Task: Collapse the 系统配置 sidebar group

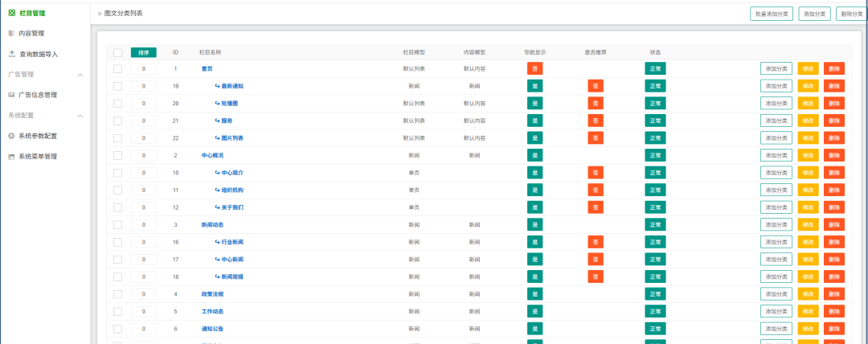Action: (x=80, y=116)
